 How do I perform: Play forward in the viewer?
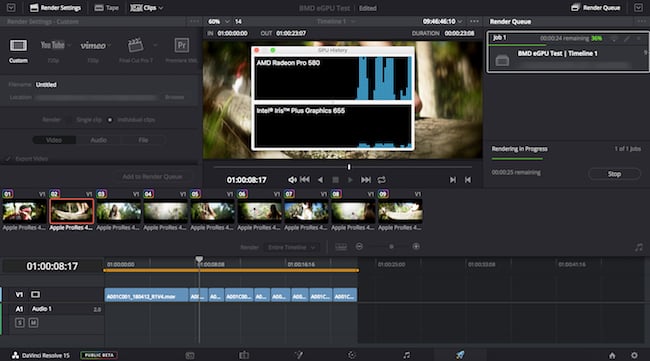tap(350, 180)
